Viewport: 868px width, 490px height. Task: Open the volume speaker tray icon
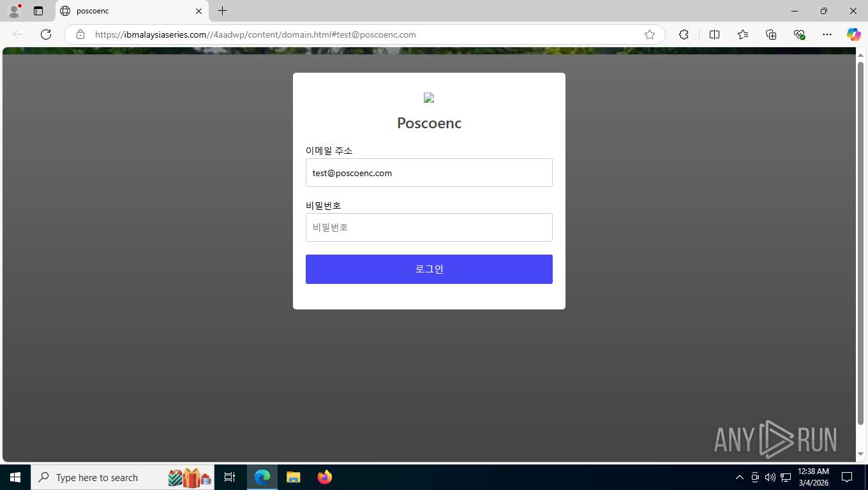tap(770, 477)
